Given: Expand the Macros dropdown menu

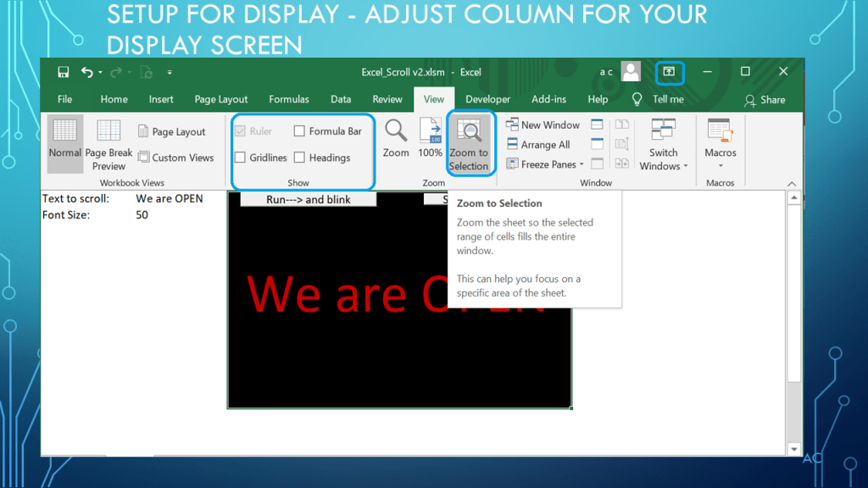Looking at the screenshot, I should point(721,146).
